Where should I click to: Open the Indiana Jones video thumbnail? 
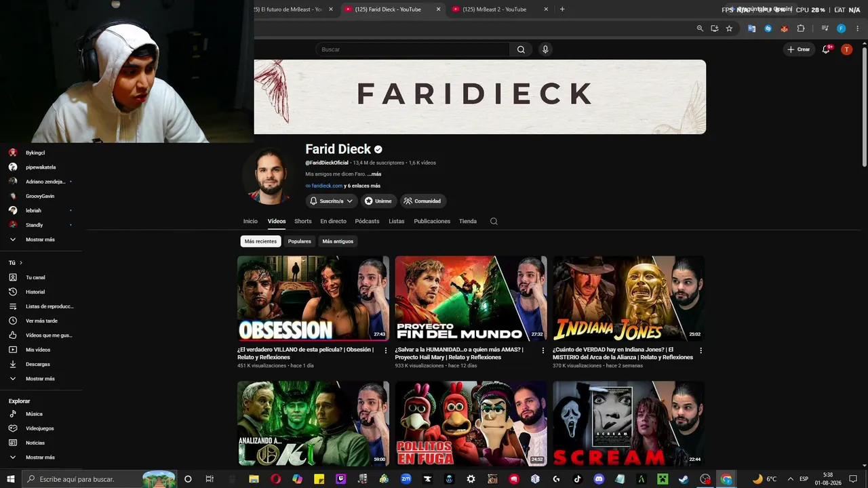pyautogui.click(x=628, y=298)
